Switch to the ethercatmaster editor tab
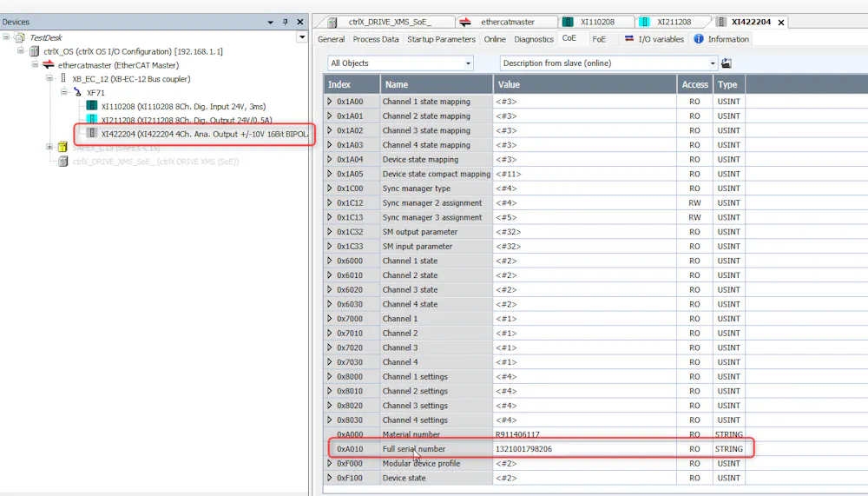 [507, 23]
